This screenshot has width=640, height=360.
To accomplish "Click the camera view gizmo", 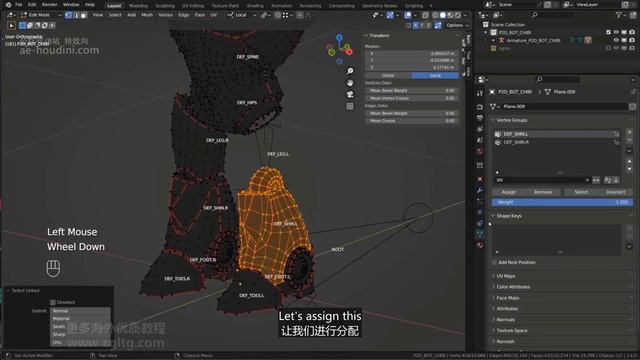I will click(x=350, y=94).
